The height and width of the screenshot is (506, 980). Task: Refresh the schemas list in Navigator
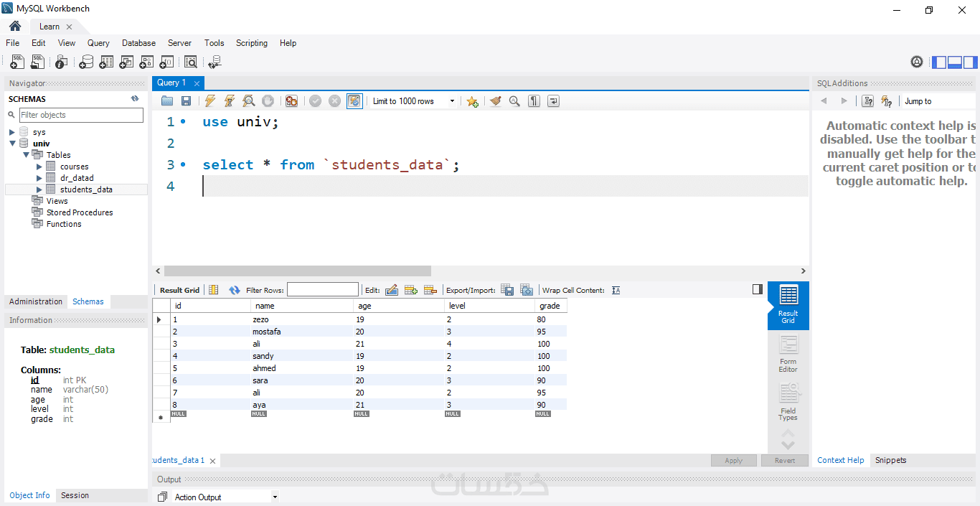tap(135, 99)
